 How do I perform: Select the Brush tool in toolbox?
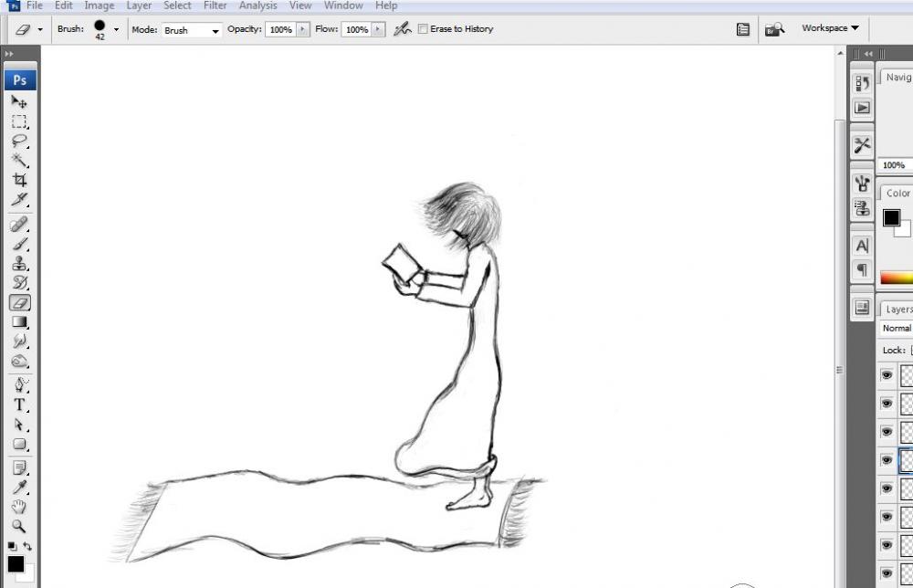[19, 244]
